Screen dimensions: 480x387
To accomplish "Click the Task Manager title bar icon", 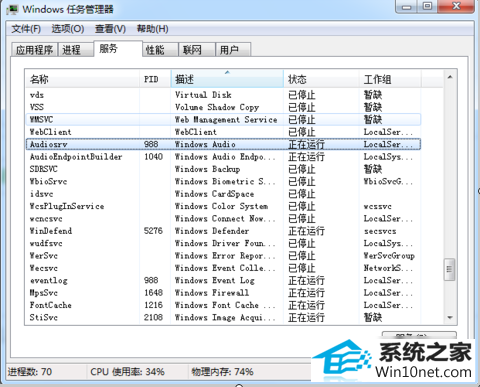I will (12, 9).
